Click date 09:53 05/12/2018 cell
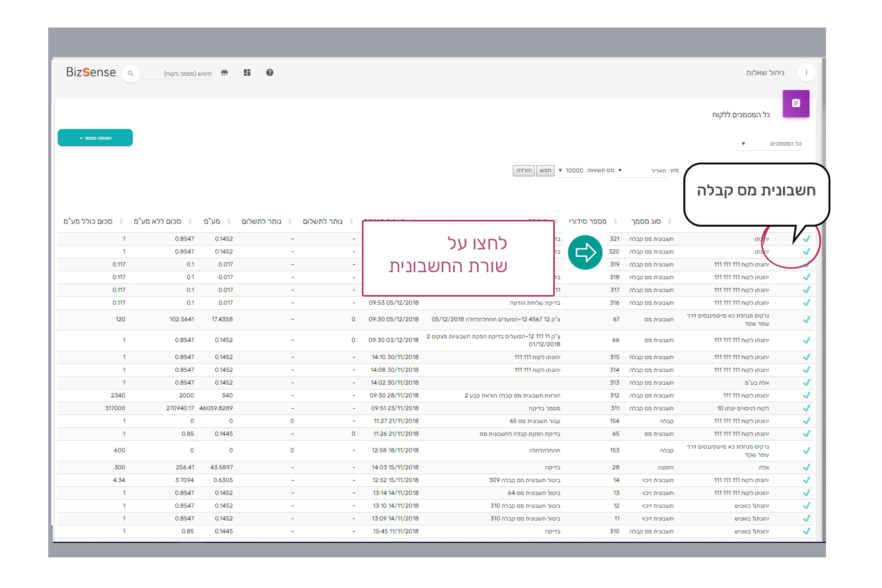The height and width of the screenshot is (588, 882). point(394,303)
